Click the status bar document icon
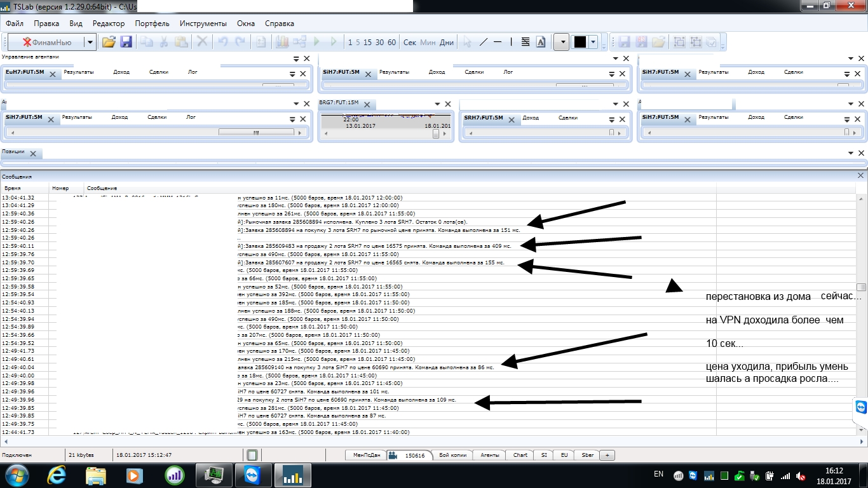 (252, 455)
